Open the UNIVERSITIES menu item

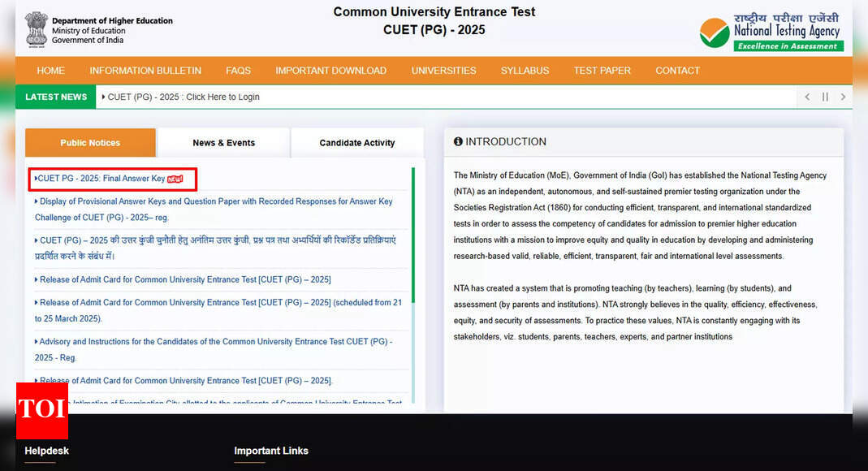(x=443, y=71)
